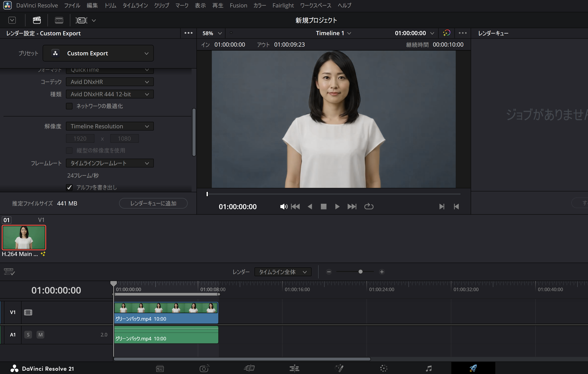This screenshot has height=374, width=588.
Task: Mute the A1 audio track
Action: coord(40,334)
